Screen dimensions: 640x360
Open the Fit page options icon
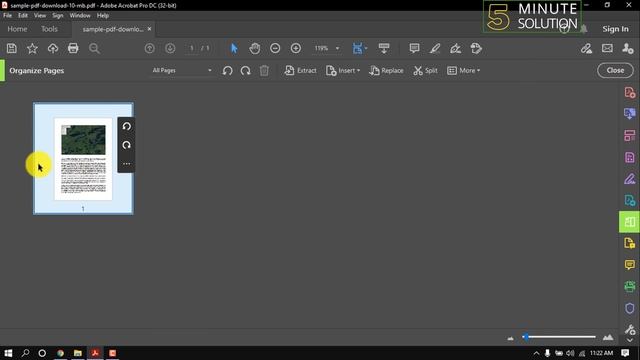pos(358,49)
